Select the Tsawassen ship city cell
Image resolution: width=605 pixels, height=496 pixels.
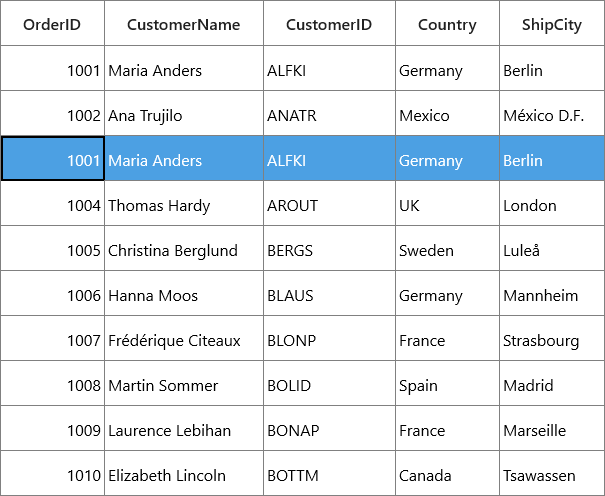coord(552,473)
